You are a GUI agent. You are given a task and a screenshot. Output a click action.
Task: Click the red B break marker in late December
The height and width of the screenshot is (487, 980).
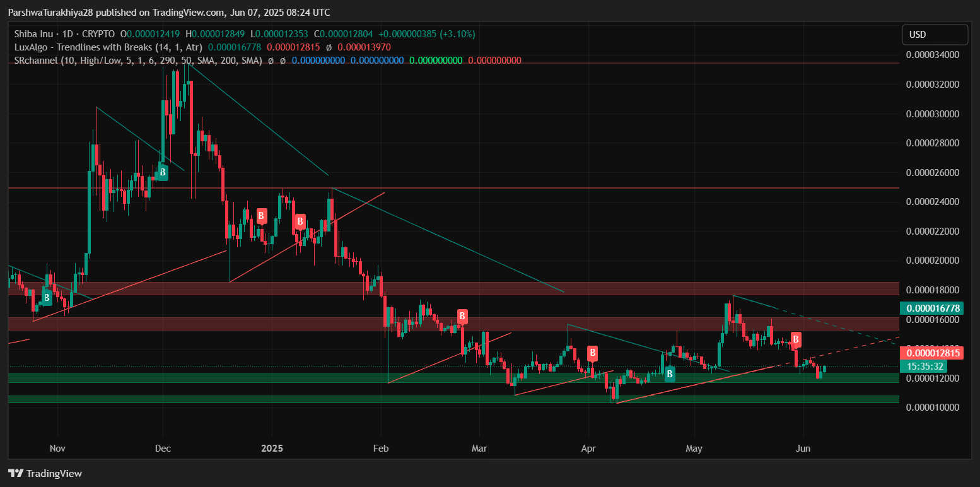coord(261,216)
